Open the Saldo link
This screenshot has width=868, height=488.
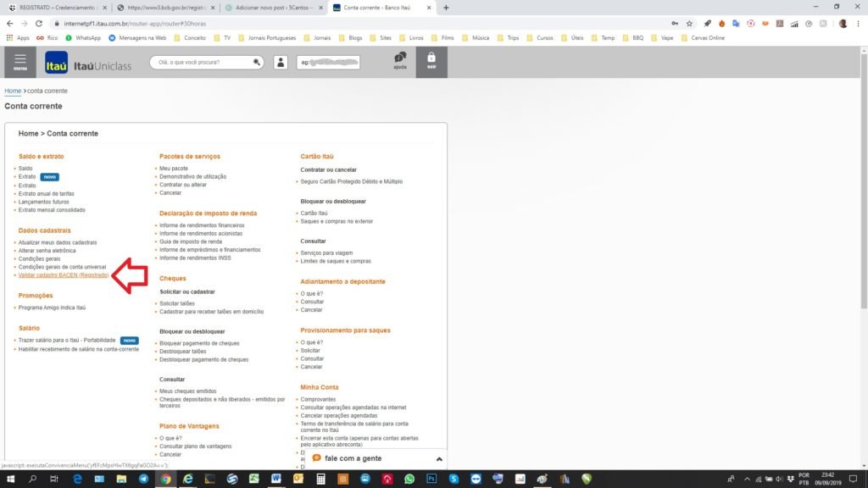pyautogui.click(x=25, y=169)
